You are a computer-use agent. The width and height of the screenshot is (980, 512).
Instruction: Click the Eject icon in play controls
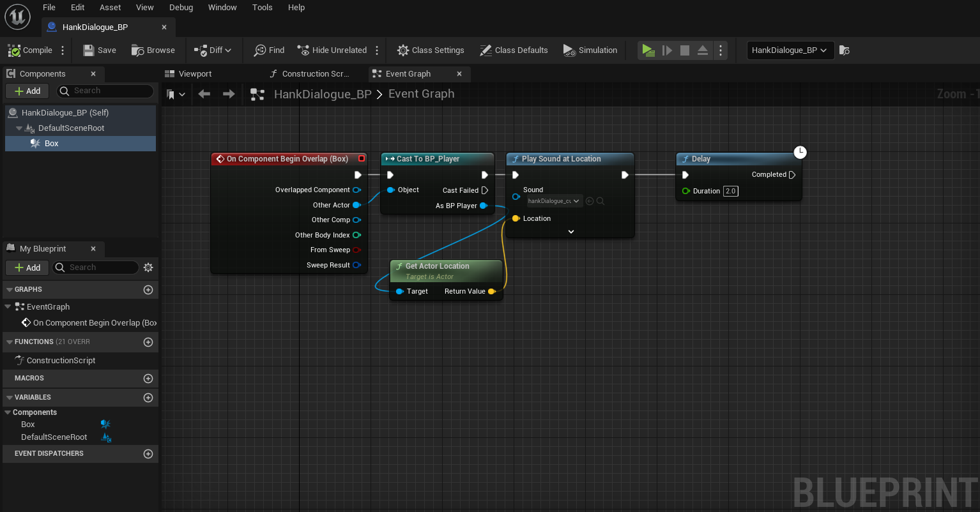702,50
